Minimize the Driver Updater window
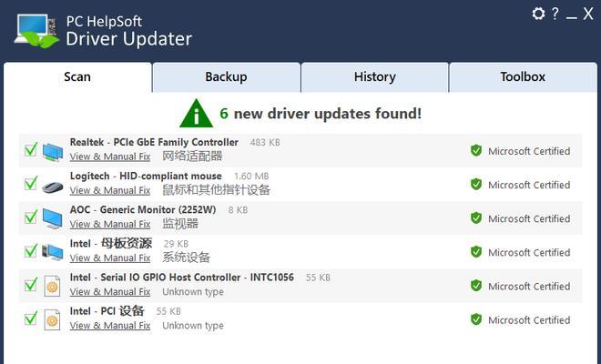 tap(572, 15)
